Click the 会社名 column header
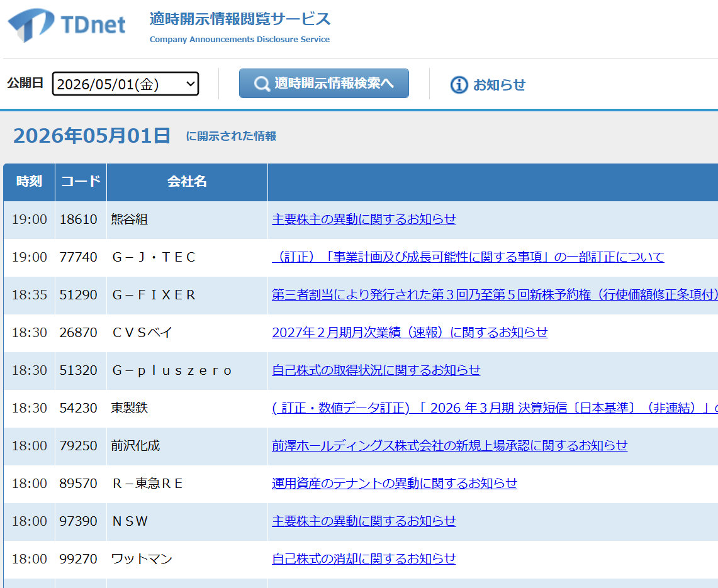The width and height of the screenshot is (718, 588). coord(187,182)
